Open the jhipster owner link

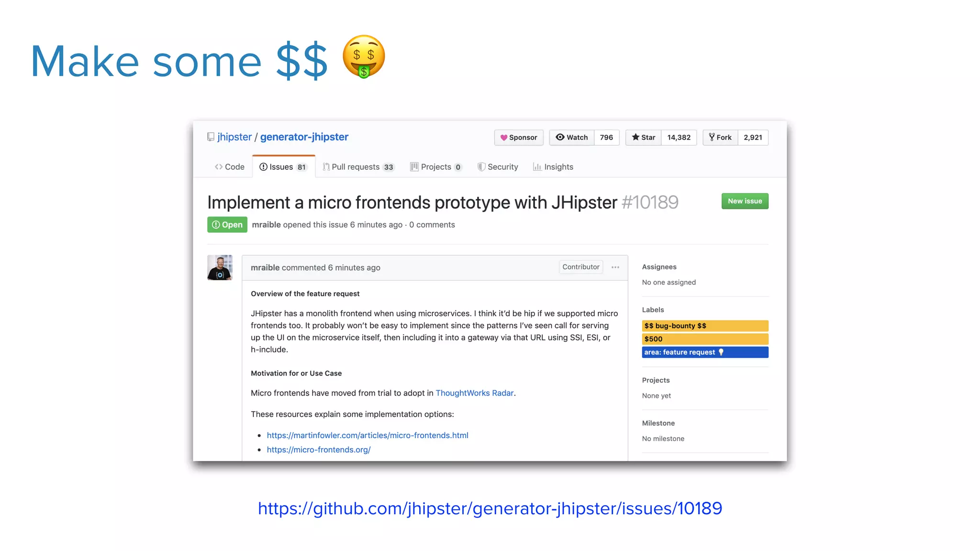234,137
